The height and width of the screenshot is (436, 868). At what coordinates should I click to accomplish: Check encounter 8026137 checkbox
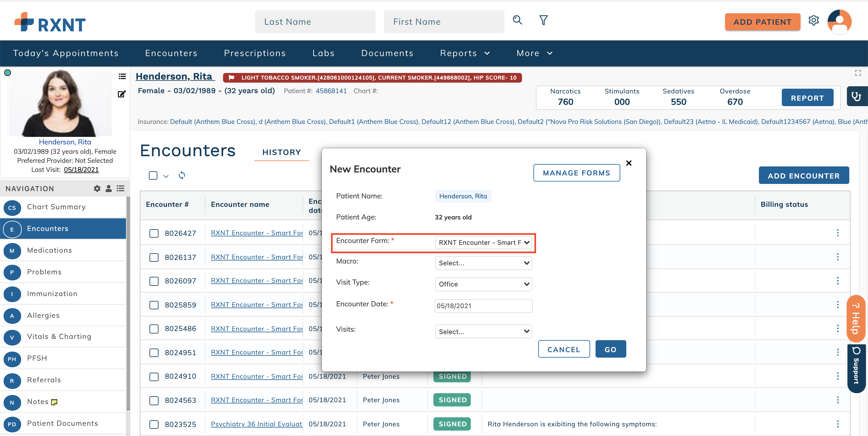(x=154, y=257)
